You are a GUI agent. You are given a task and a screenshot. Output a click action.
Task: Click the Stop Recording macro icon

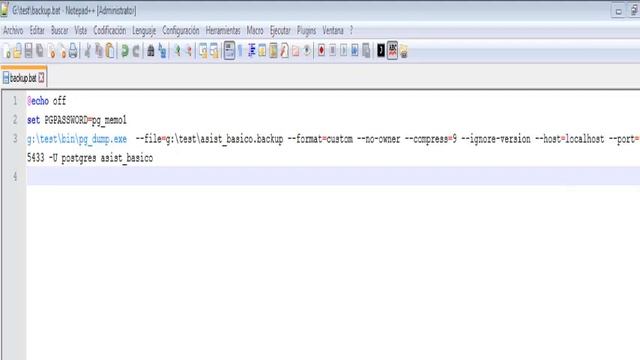tap(333, 51)
